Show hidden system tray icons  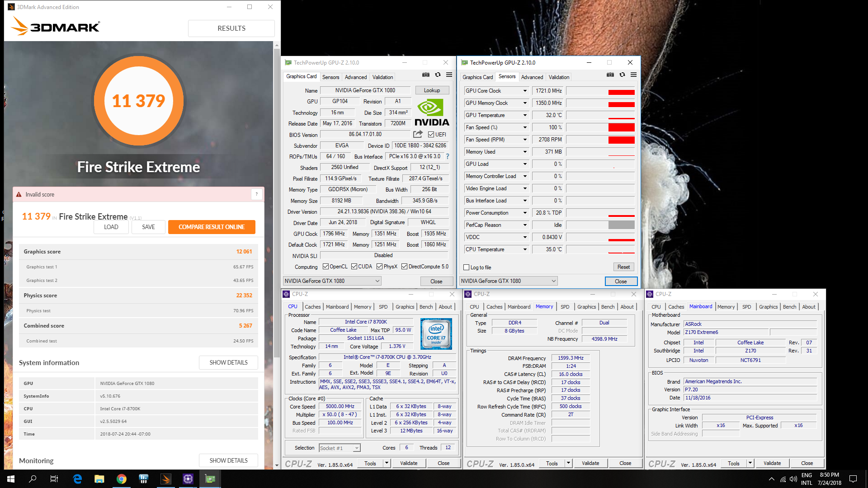pos(771,479)
